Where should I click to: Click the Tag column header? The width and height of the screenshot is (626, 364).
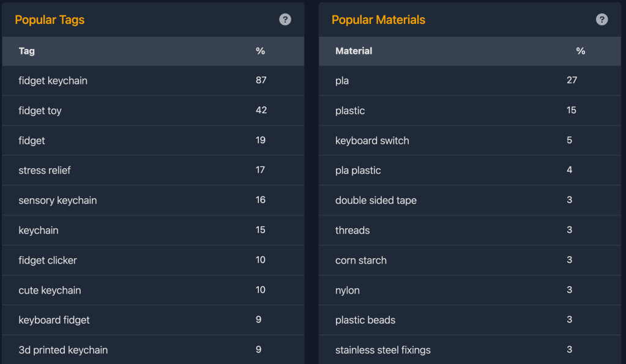click(27, 51)
